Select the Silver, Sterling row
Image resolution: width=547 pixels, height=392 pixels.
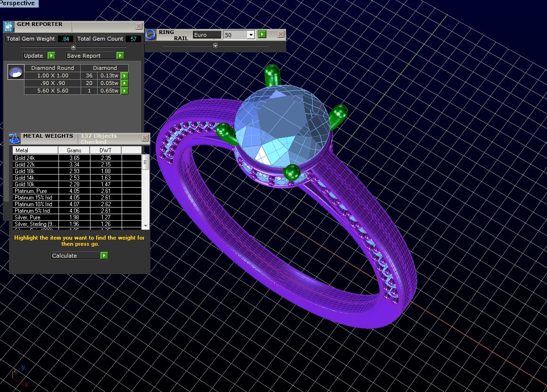[77, 224]
